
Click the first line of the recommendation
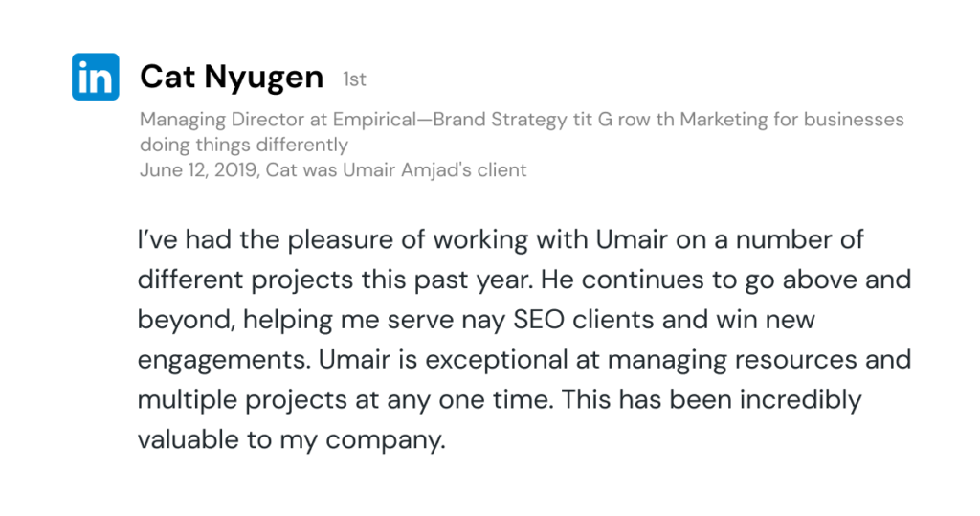(501, 238)
